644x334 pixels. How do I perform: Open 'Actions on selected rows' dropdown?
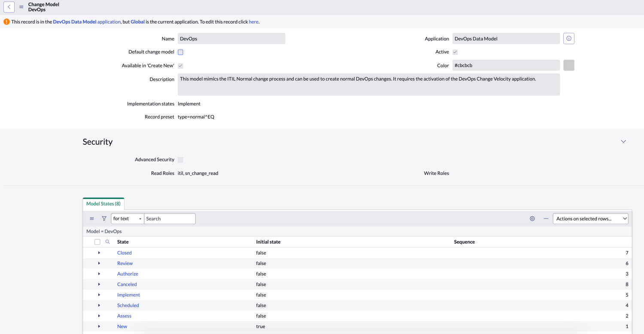click(x=590, y=219)
